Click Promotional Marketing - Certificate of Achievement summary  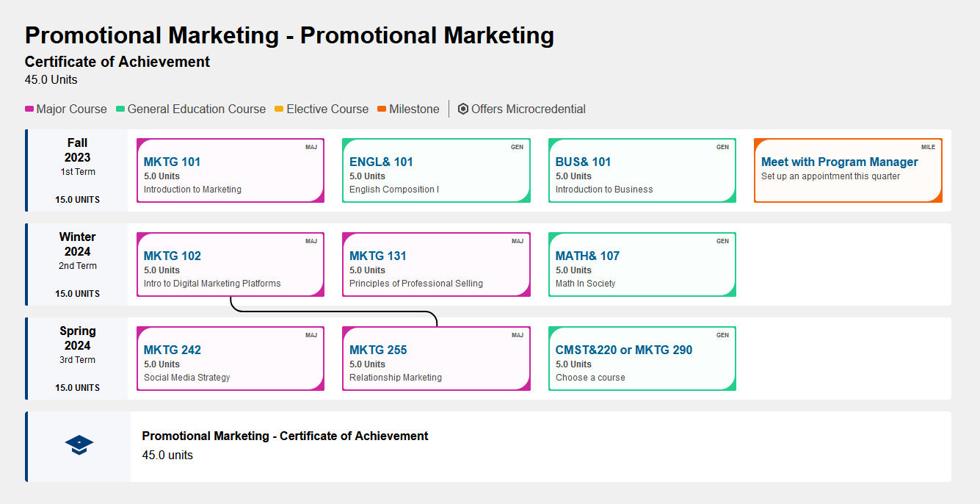(x=285, y=436)
